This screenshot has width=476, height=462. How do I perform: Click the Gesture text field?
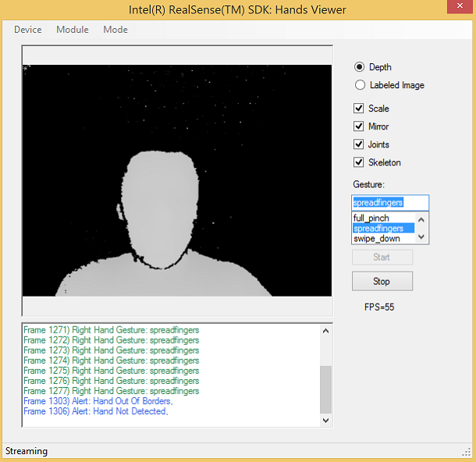pos(389,203)
